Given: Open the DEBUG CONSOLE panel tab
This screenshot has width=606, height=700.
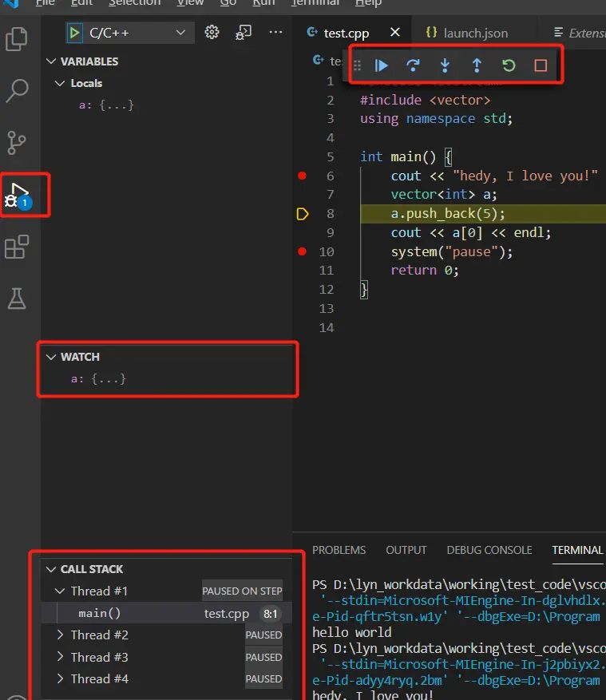Looking at the screenshot, I should click(x=489, y=550).
